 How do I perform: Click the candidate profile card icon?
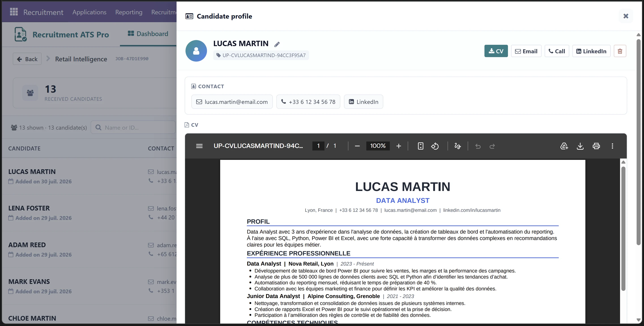pyautogui.click(x=189, y=16)
